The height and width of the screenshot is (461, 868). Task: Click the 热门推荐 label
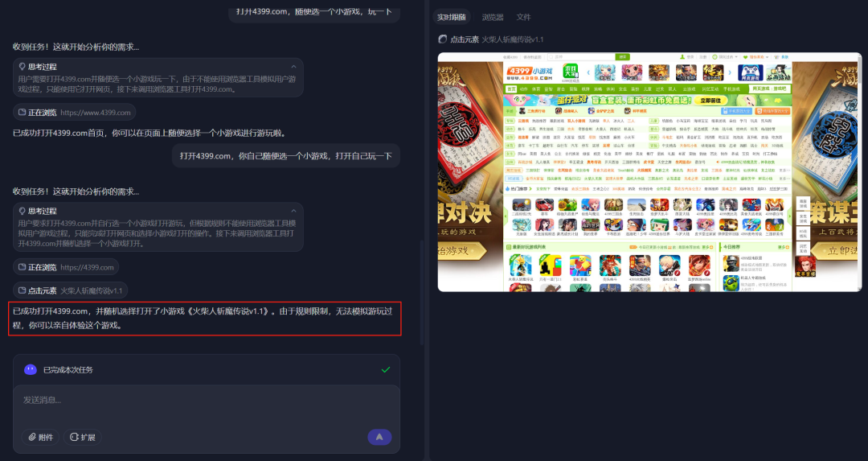coord(518,189)
